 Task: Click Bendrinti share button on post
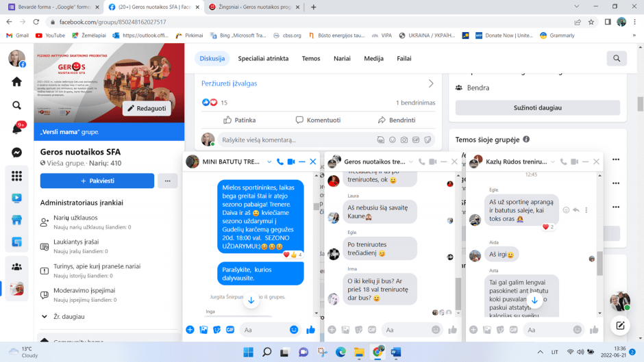pyautogui.click(x=397, y=120)
